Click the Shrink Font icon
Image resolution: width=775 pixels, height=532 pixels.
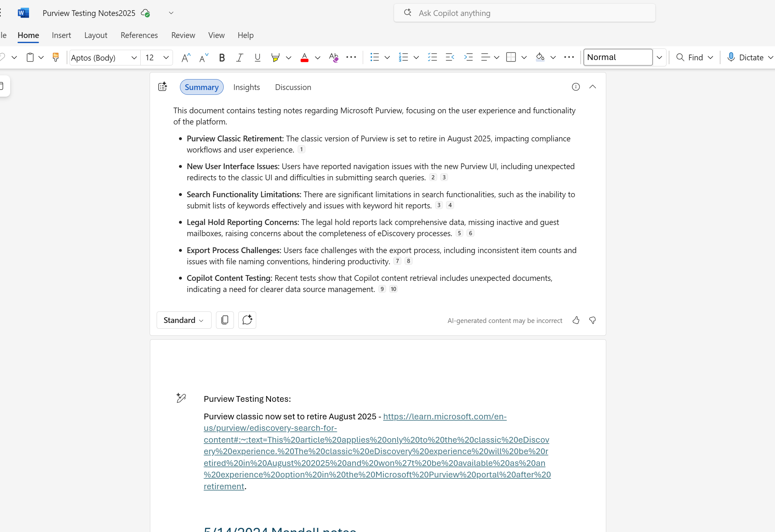tap(204, 57)
